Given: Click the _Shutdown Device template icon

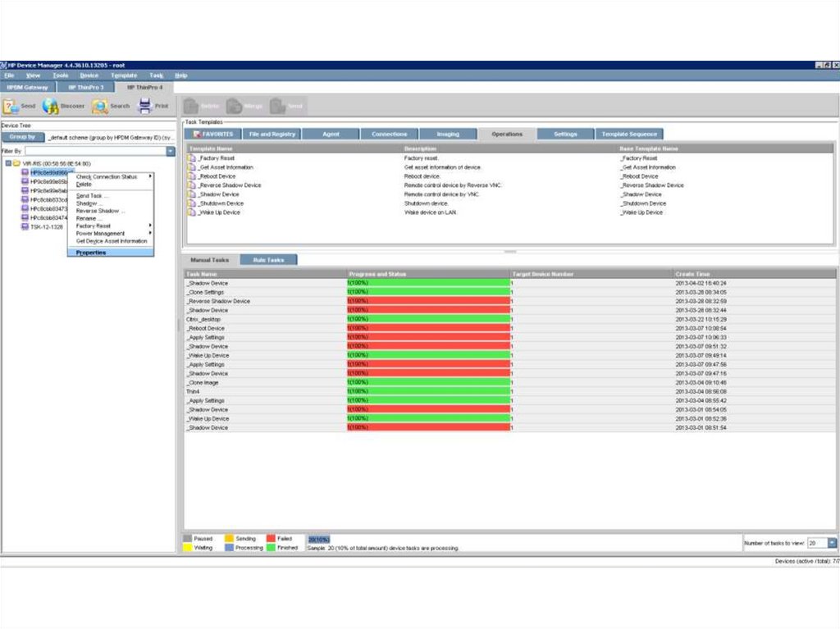Looking at the screenshot, I should click(192, 203).
